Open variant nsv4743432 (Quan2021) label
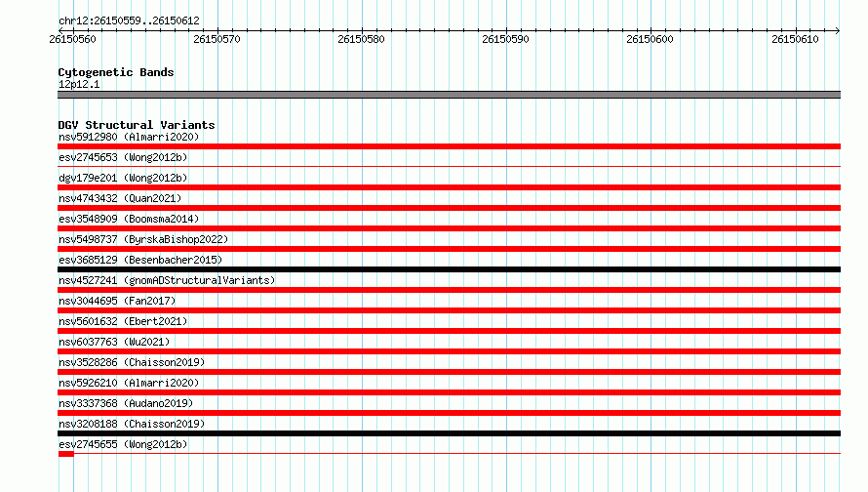This screenshot has height=492, width=868. tap(120, 198)
